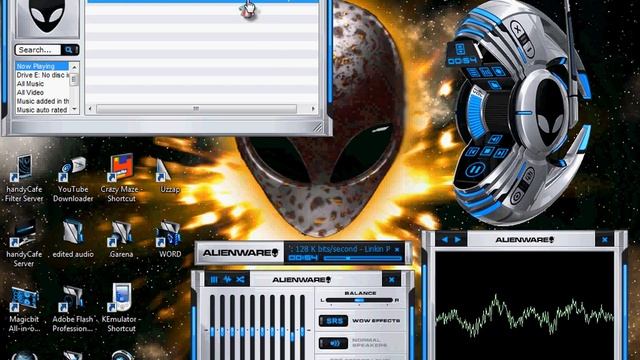Open the dropdown arrow beside the search icon
640x360 pixels.
point(76,50)
